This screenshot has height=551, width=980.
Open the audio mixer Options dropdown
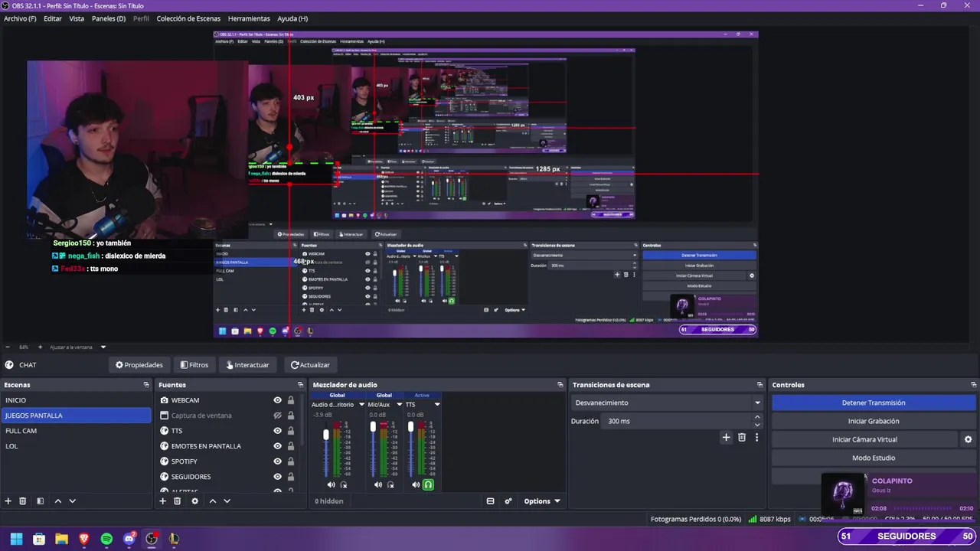[542, 501]
